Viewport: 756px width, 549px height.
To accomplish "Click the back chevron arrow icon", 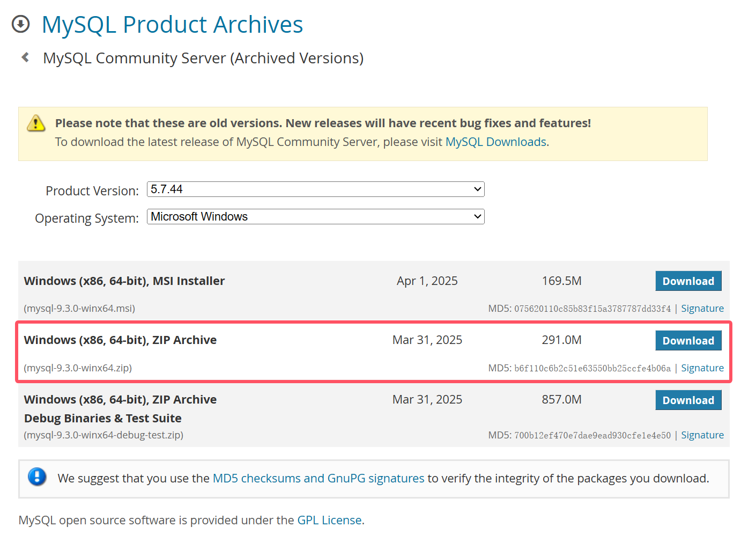I will [25, 57].
